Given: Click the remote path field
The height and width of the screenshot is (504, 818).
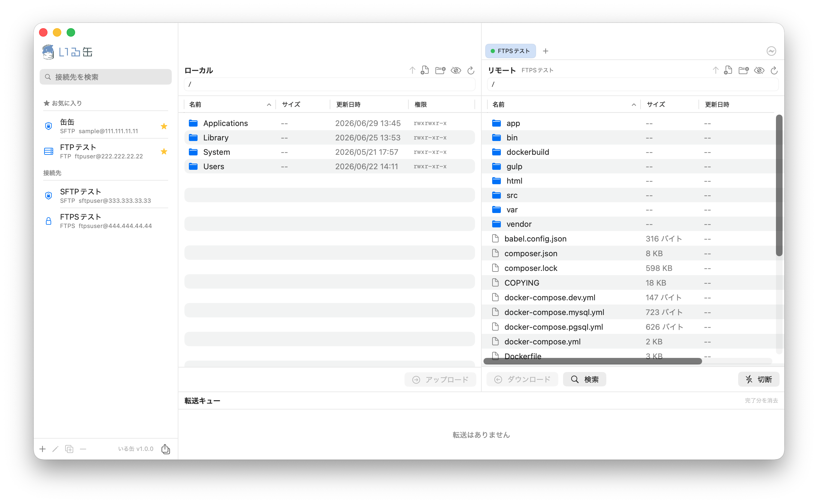Looking at the screenshot, I should (x=633, y=84).
